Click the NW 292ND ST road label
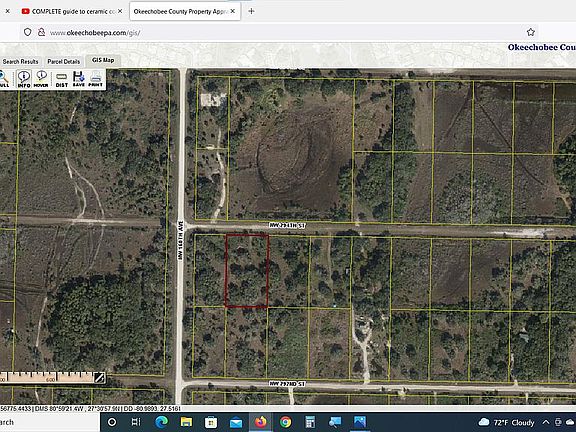576x432 pixels. pyautogui.click(x=287, y=384)
